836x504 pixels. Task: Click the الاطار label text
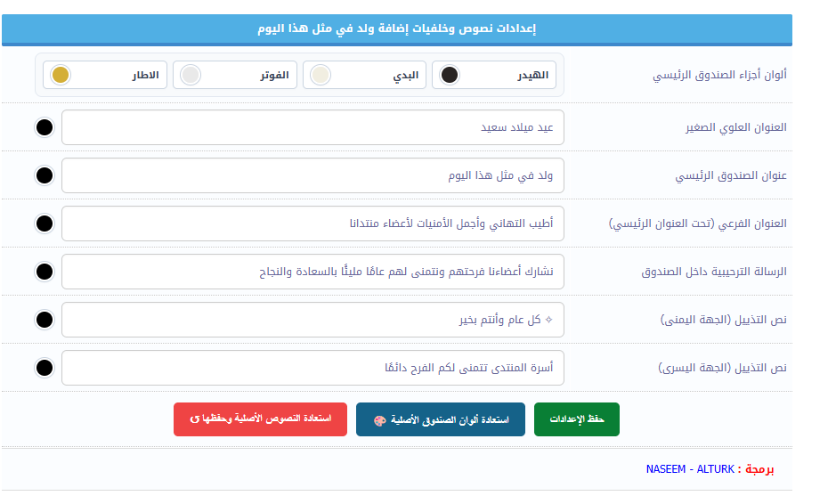click(x=145, y=75)
